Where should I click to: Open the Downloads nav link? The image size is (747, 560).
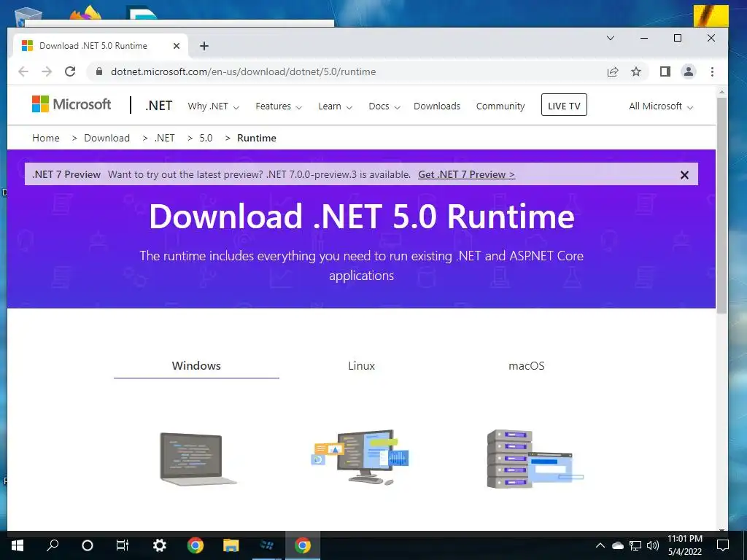tap(437, 106)
